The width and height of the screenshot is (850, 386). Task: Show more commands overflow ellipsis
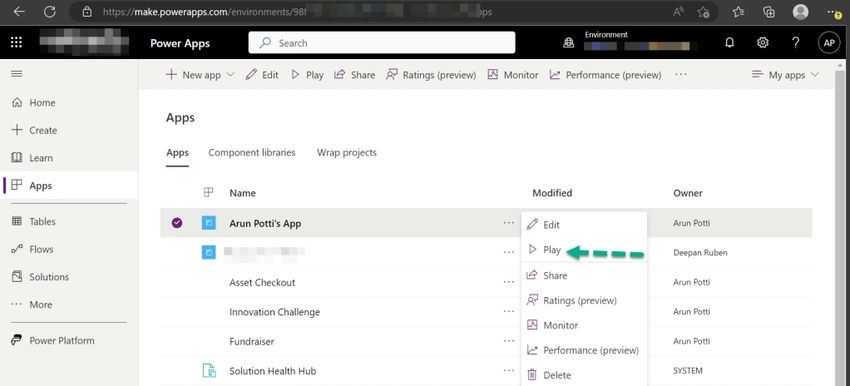click(681, 75)
